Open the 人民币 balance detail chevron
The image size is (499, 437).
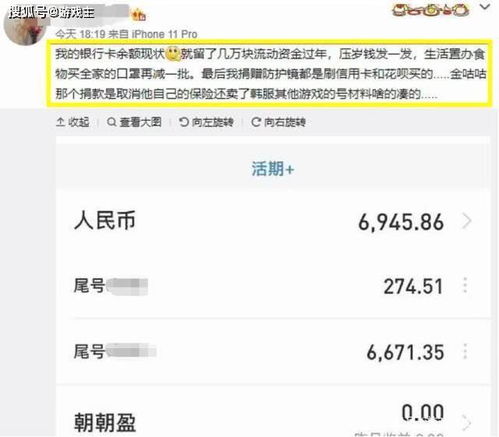tap(467, 221)
